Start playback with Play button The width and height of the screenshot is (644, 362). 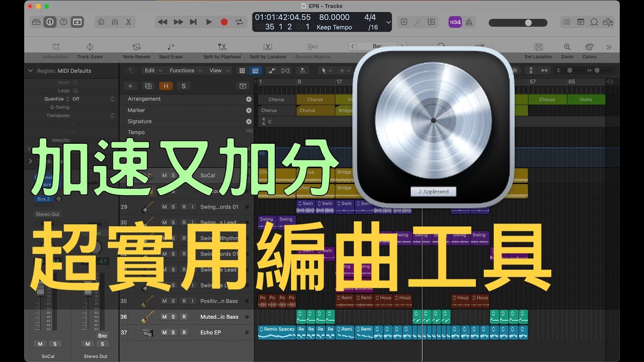(x=209, y=22)
